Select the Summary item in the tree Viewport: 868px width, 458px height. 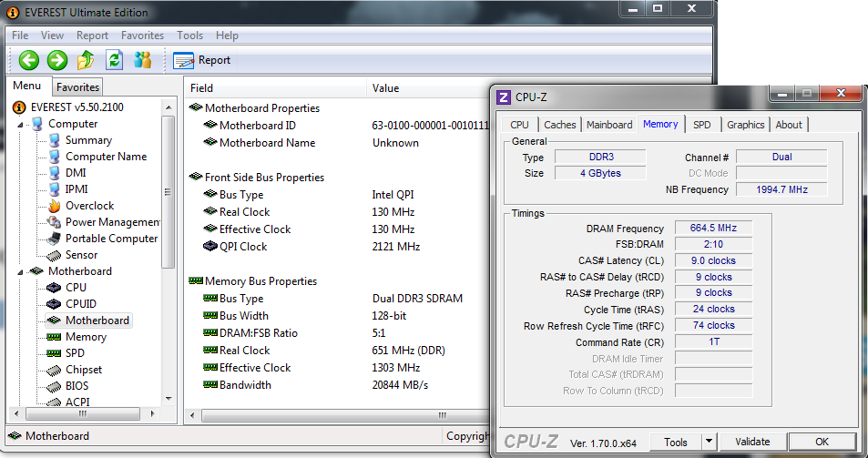(88, 140)
